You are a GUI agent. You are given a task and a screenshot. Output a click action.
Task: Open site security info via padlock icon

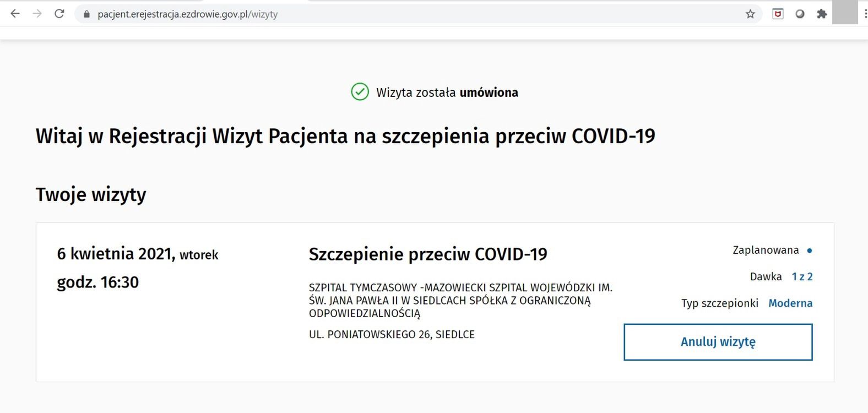pos(85,14)
